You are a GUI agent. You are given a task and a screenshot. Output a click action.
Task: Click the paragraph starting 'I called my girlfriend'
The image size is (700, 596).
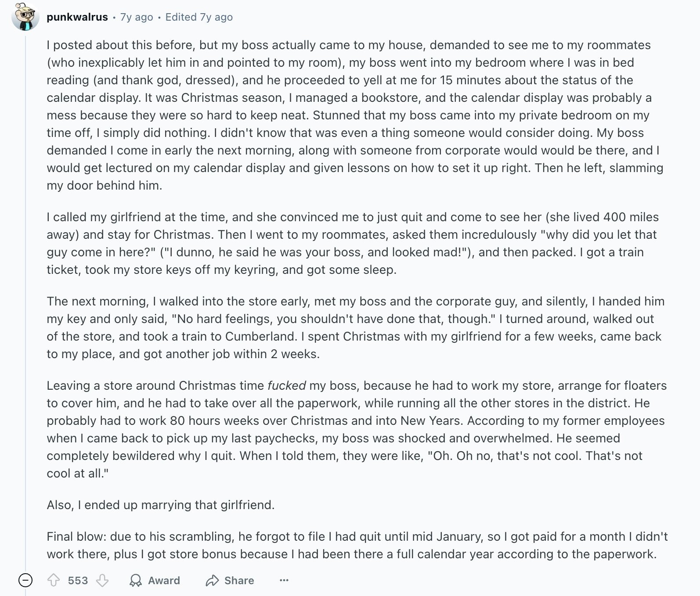pyautogui.click(x=353, y=243)
